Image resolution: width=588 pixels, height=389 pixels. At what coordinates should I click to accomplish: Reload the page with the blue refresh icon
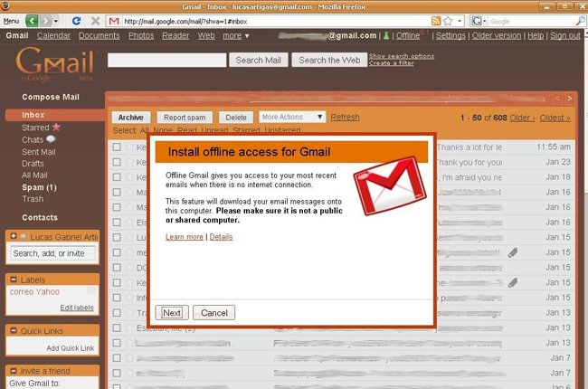[76, 21]
